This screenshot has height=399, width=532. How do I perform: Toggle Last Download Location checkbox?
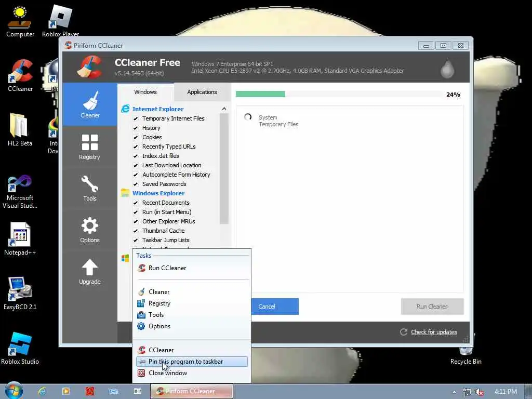(136, 165)
